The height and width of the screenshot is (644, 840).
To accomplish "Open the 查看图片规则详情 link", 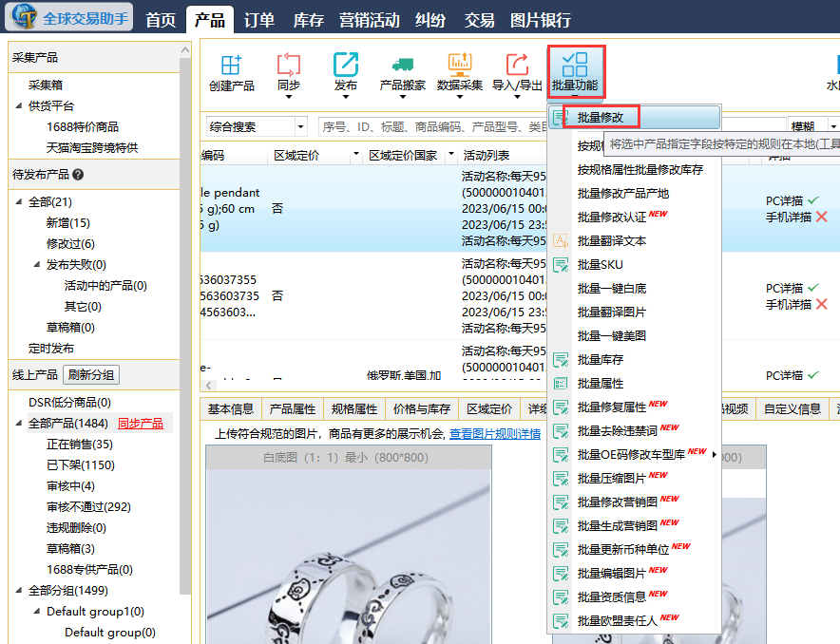I will [x=495, y=434].
